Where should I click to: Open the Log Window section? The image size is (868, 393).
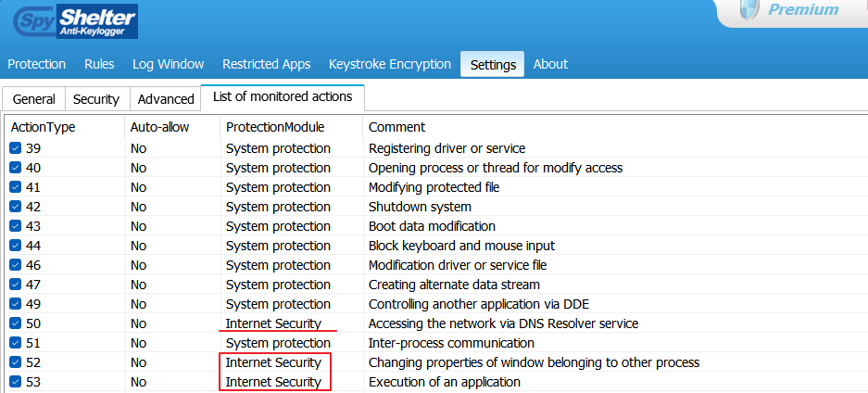(168, 64)
